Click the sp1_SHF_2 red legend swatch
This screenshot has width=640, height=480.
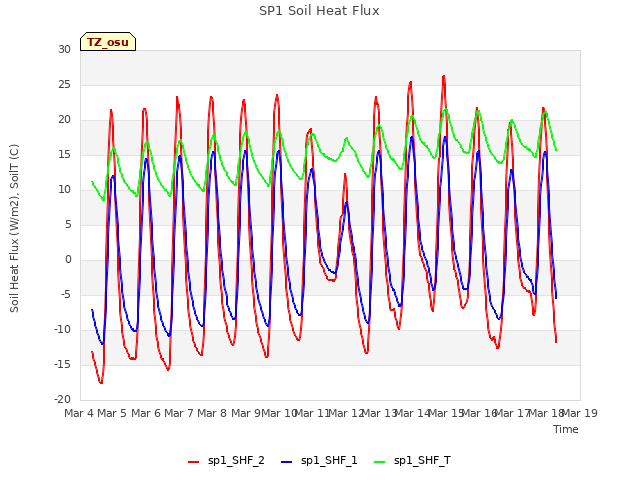pos(193,462)
